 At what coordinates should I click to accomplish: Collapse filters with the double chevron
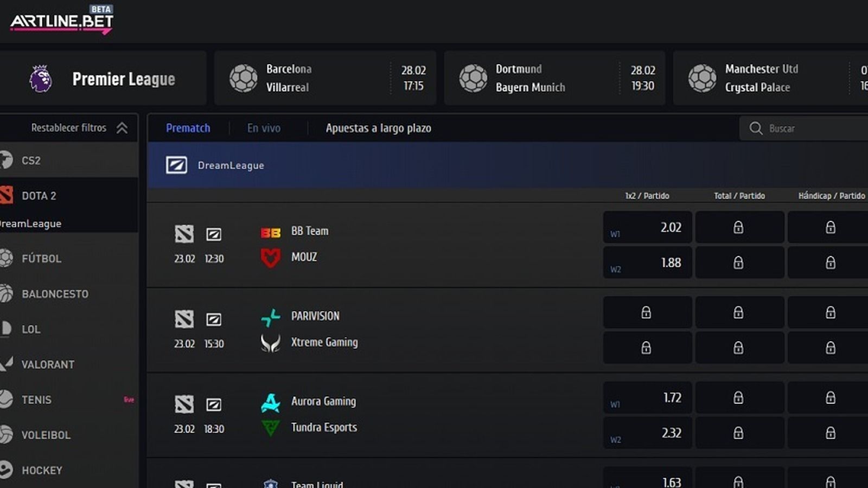coord(122,128)
